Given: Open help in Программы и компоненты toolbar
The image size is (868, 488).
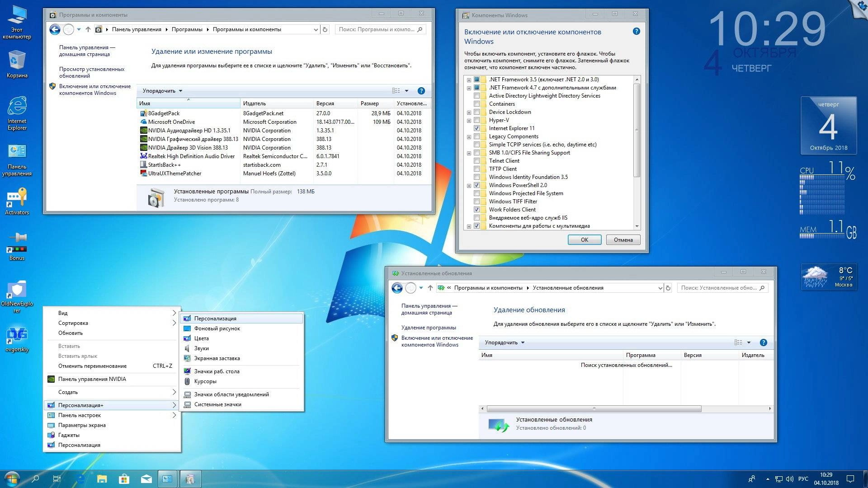Looking at the screenshot, I should (x=421, y=91).
